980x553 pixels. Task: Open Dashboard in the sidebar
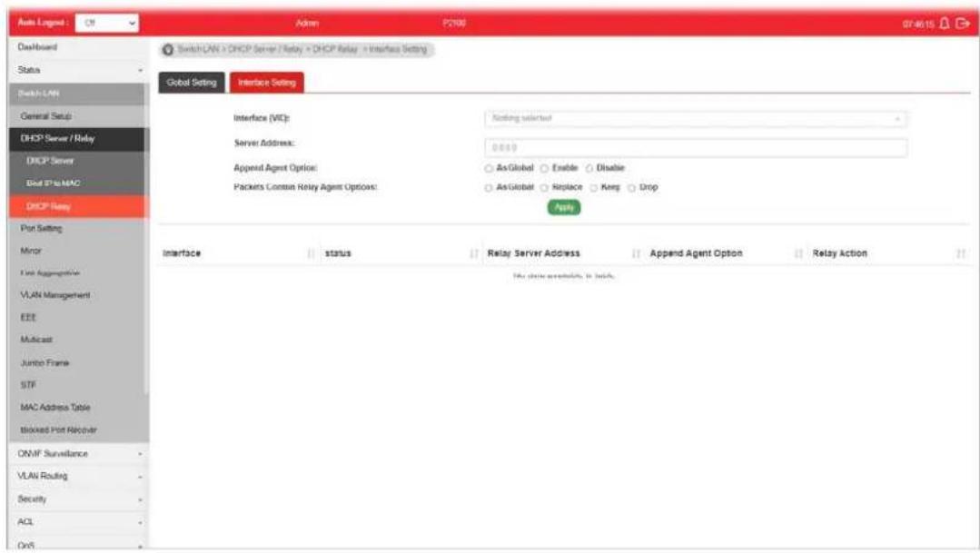77,47
